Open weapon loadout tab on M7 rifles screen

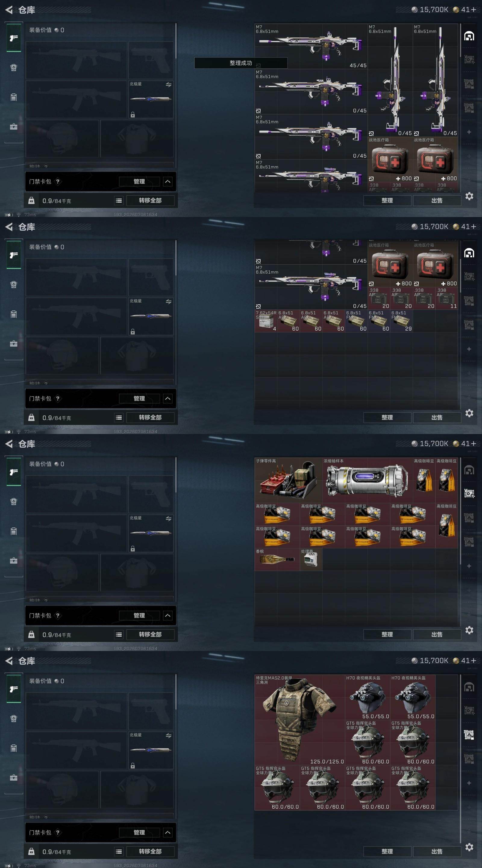14,38
